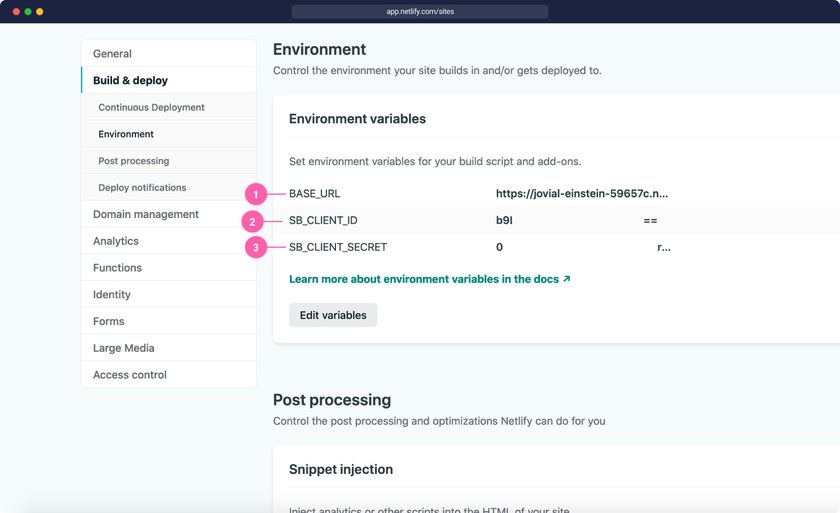This screenshot has height=513, width=840.
Task: Open the Forms settings section
Action: 108,321
